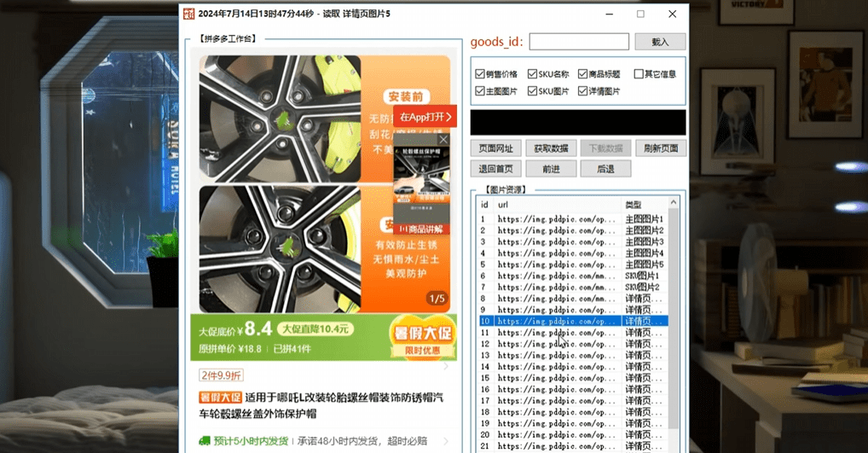Click the 原拼单价 ¥18.8 text

229,349
